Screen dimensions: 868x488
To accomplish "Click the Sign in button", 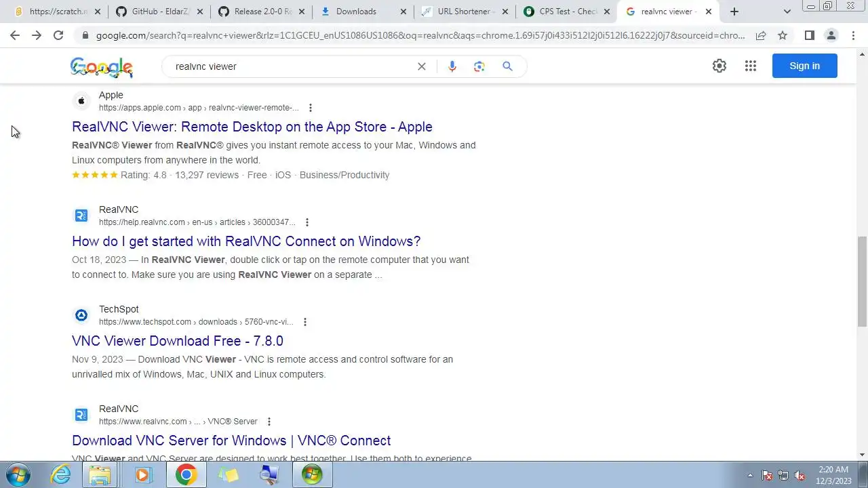I will pos(804,66).
